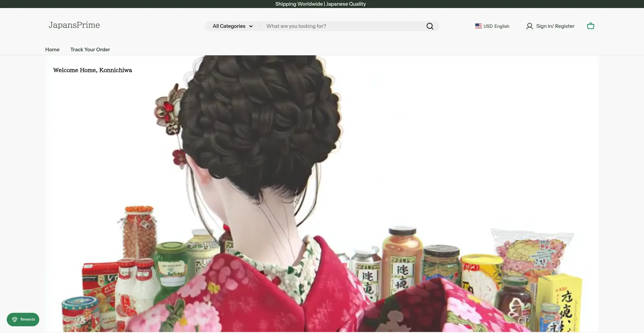Click the user account icon
This screenshot has height=333, width=644.
(529, 26)
